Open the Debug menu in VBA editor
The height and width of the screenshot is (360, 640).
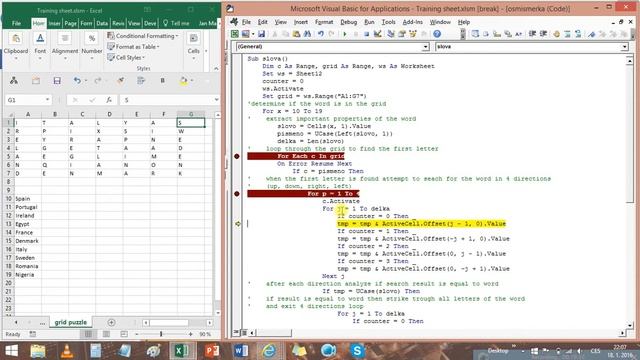pyautogui.click(x=349, y=22)
